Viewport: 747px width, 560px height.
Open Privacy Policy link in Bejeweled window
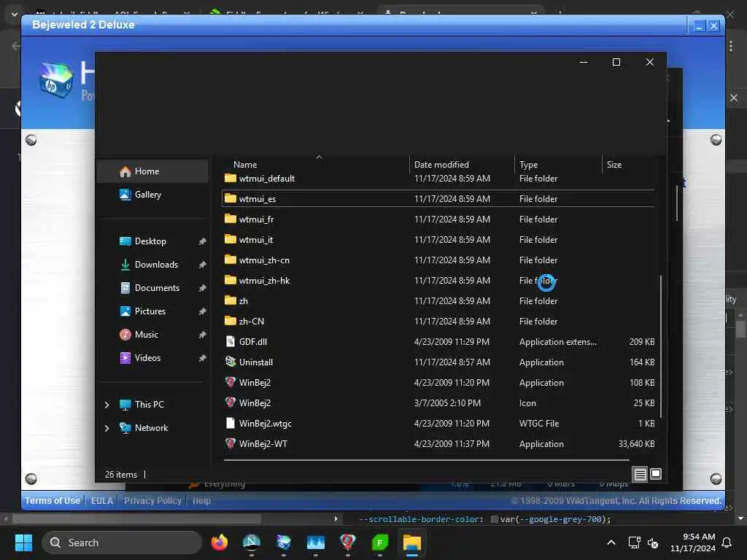152,500
